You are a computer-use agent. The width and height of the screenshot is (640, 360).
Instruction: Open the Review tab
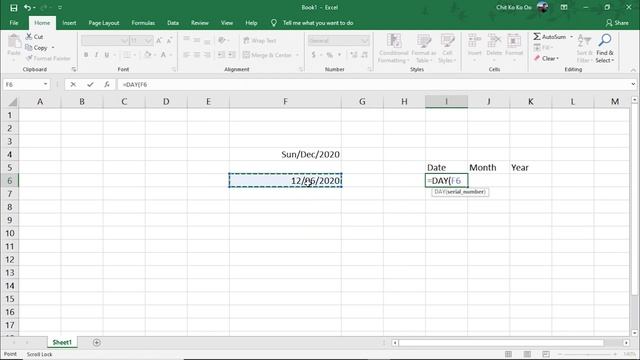tap(200, 23)
